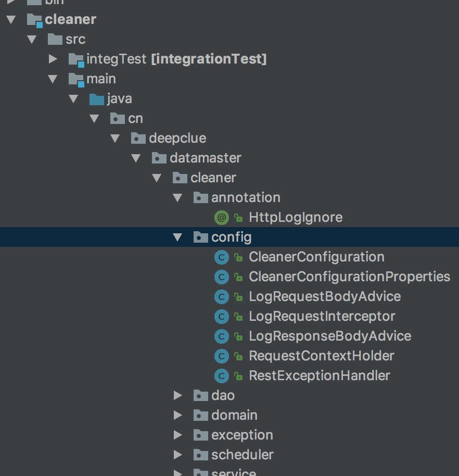Screen dimensions: 459x476
Task: Select RequestContextHolder class
Action: coord(322,356)
